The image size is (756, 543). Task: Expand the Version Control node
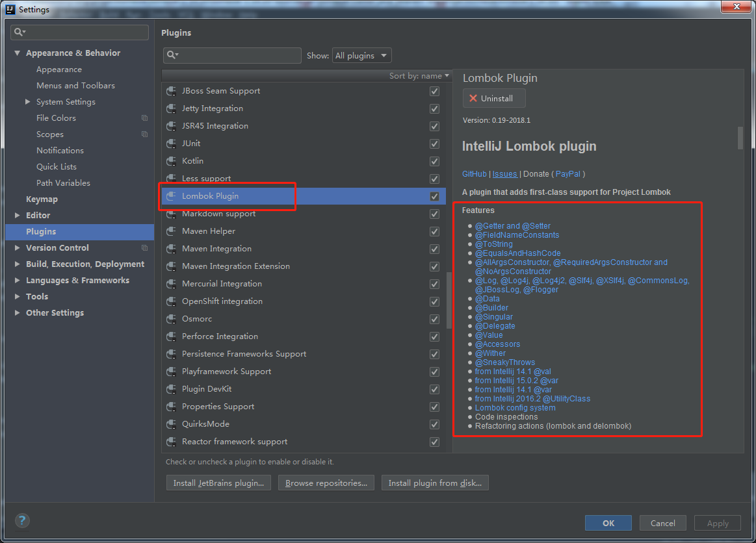pyautogui.click(x=18, y=247)
